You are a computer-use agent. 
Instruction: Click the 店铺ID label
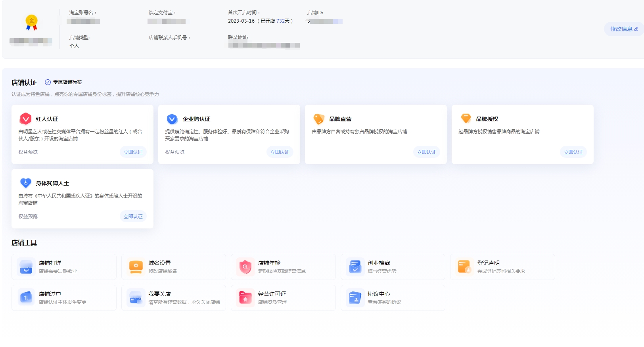click(x=315, y=13)
